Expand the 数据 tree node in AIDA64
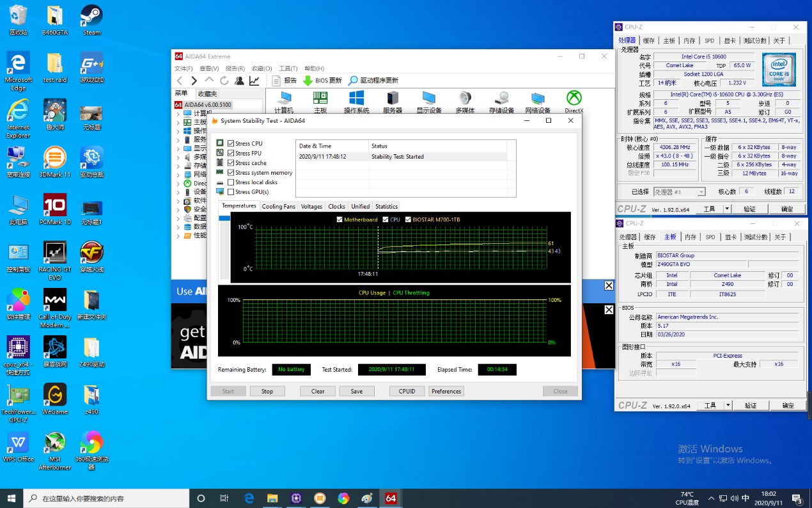Image resolution: width=812 pixels, height=508 pixels. tap(178, 226)
